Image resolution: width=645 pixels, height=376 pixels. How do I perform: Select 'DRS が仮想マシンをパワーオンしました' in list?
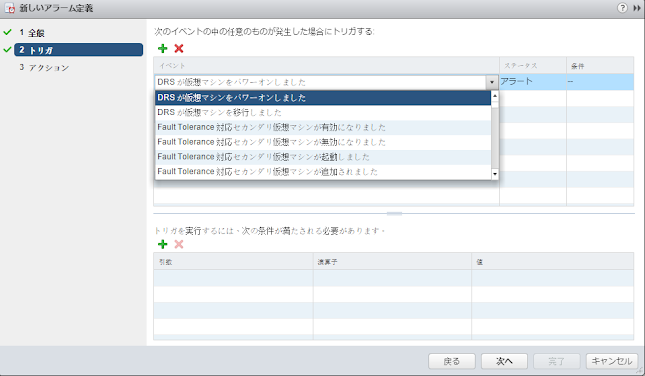(323, 97)
